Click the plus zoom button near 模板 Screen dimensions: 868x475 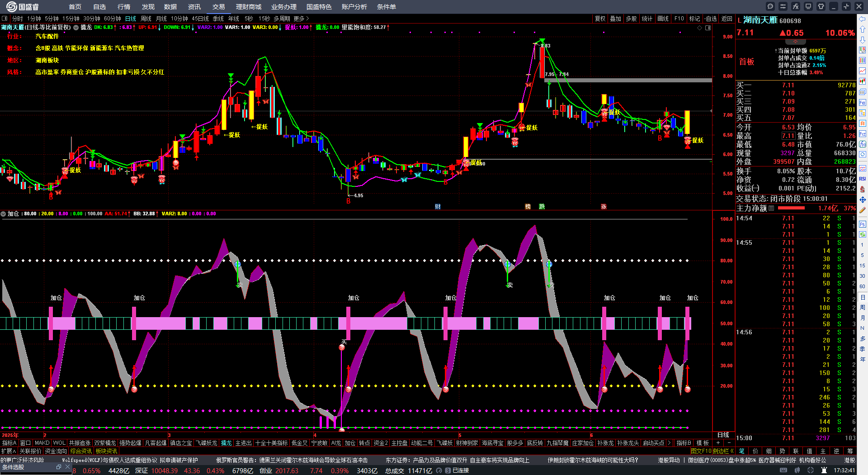point(718,443)
